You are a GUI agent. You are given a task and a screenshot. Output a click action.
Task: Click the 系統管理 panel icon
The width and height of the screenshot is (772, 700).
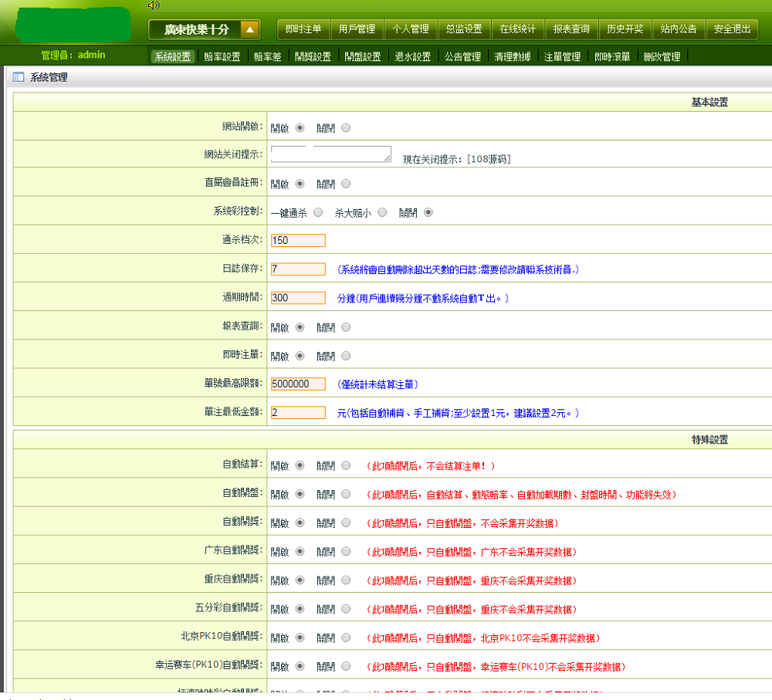pyautogui.click(x=19, y=77)
